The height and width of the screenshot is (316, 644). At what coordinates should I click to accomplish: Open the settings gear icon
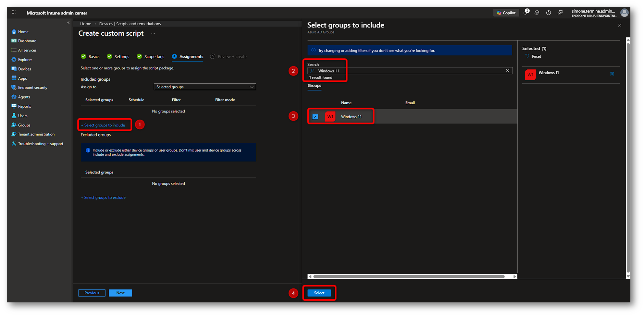pos(537,13)
